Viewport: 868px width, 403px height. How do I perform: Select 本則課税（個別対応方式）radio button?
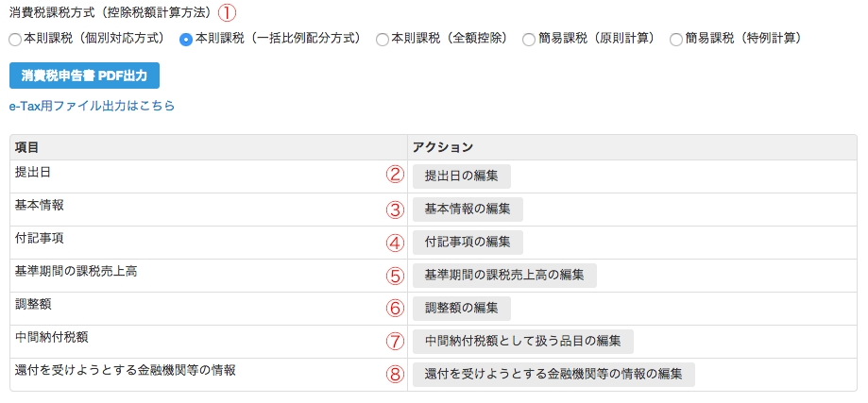pyautogui.click(x=16, y=40)
